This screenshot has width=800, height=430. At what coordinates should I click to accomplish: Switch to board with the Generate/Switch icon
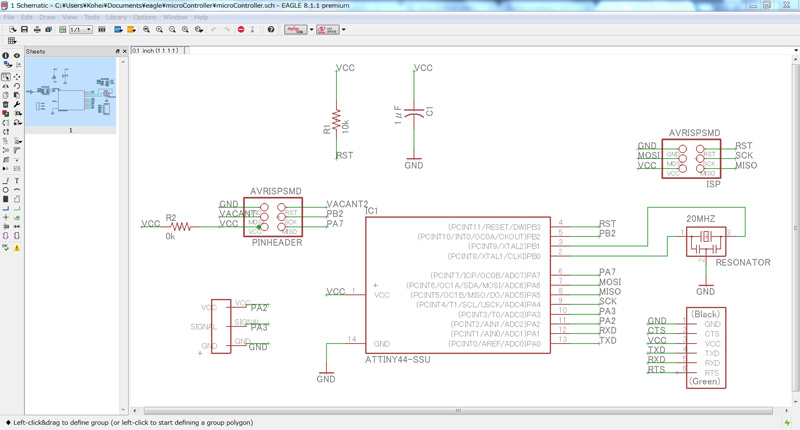pos(62,30)
